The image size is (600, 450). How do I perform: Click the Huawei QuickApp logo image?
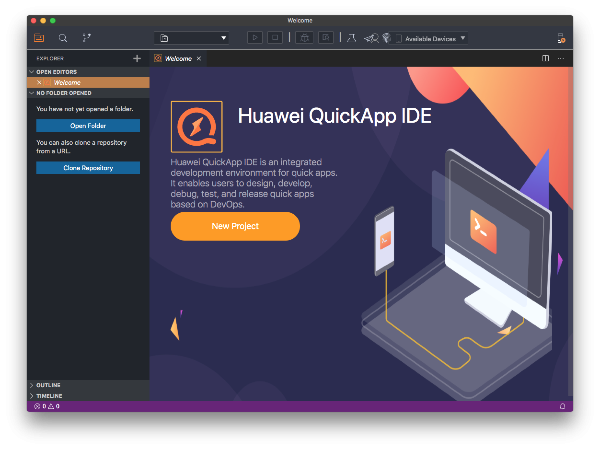197,127
